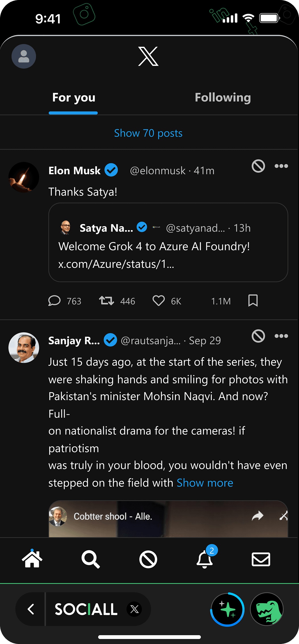Bookmark Elon Musk's post
The image size is (299, 644).
253,300
